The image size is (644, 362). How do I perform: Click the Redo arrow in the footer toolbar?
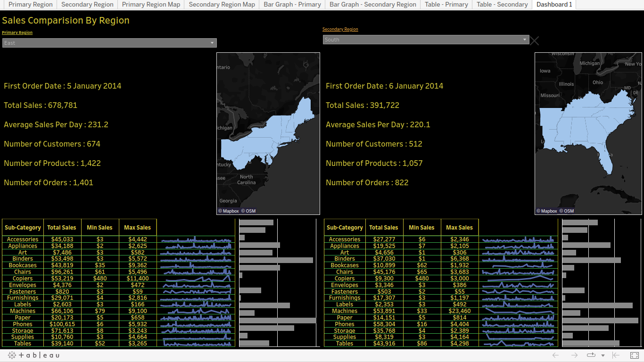[x=574, y=355]
